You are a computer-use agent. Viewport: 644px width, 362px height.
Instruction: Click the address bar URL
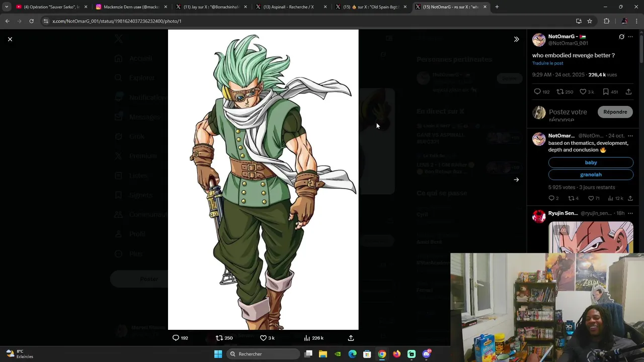pyautogui.click(x=117, y=21)
